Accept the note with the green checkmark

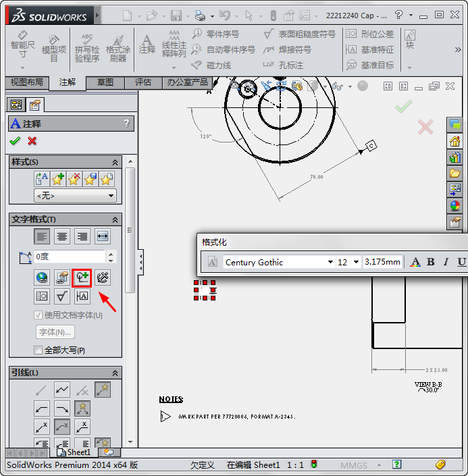tap(15, 140)
